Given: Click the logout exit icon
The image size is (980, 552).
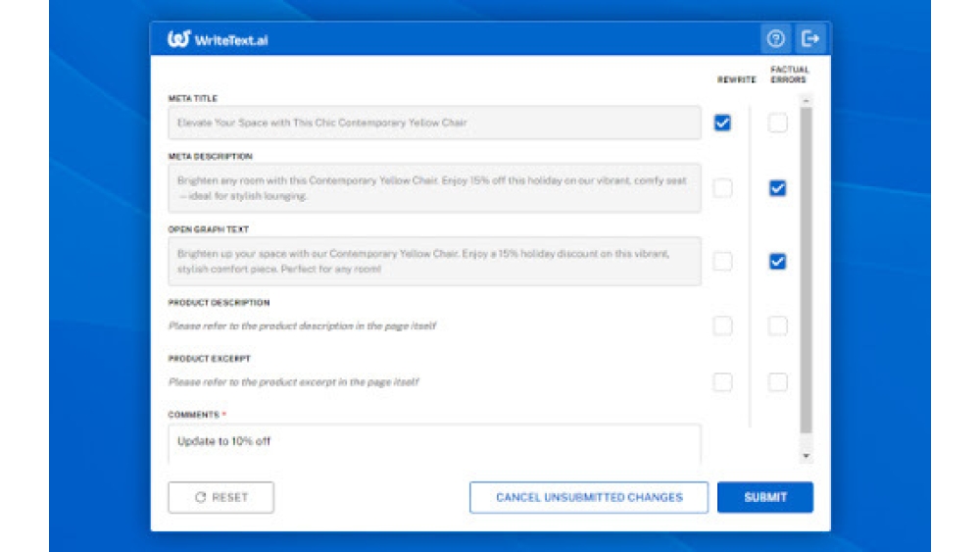Looking at the screenshot, I should 810,39.
